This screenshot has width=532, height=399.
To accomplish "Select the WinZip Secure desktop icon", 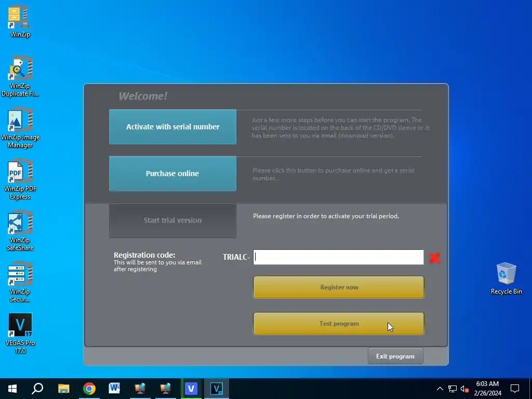I will click(x=20, y=282).
